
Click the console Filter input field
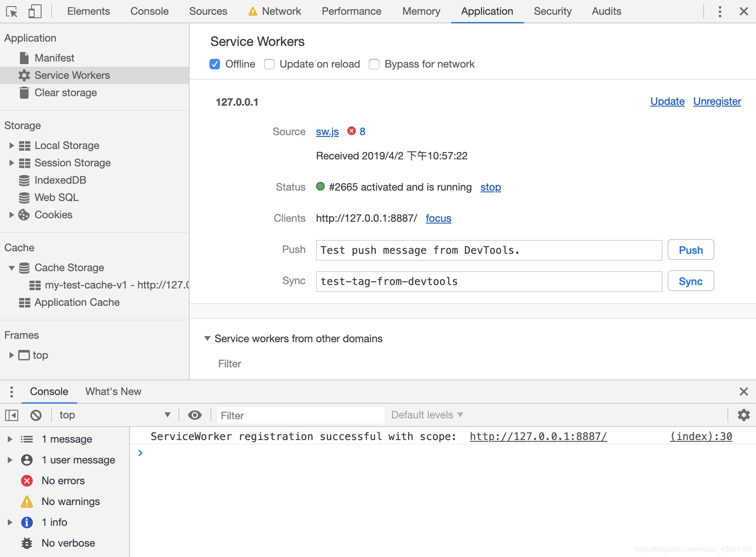300,415
